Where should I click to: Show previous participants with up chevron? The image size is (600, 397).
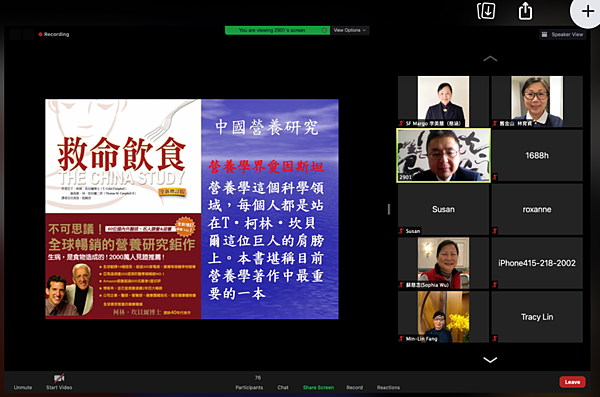click(x=490, y=59)
